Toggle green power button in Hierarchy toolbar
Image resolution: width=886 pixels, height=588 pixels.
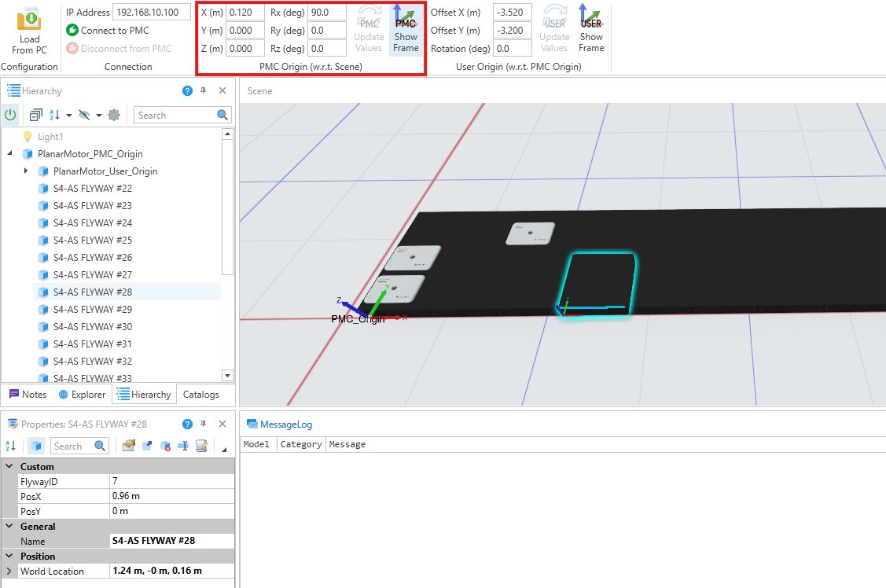(x=10, y=115)
